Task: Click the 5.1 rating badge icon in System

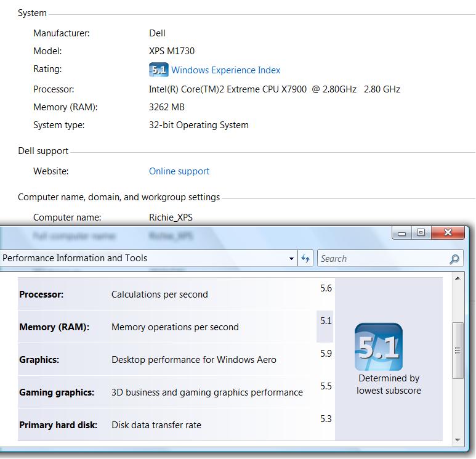Action: (158, 70)
